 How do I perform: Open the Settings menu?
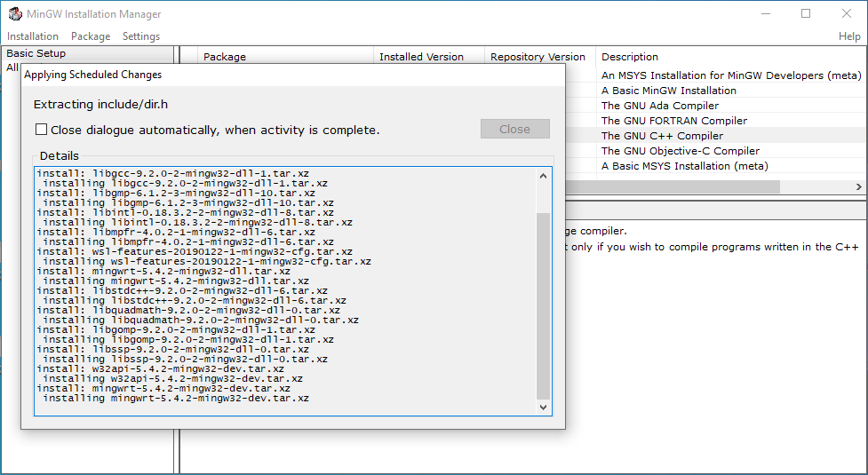pyautogui.click(x=141, y=36)
